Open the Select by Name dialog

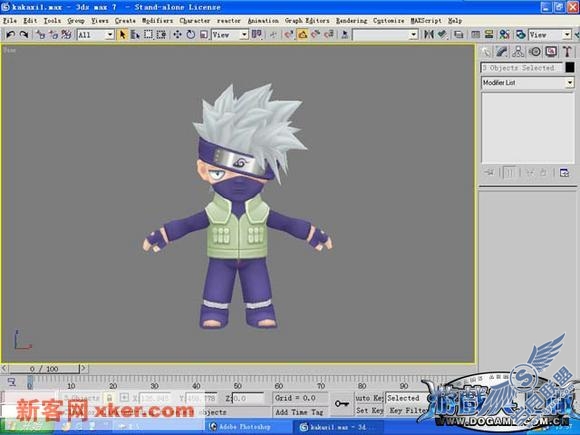pyautogui.click(x=135, y=35)
